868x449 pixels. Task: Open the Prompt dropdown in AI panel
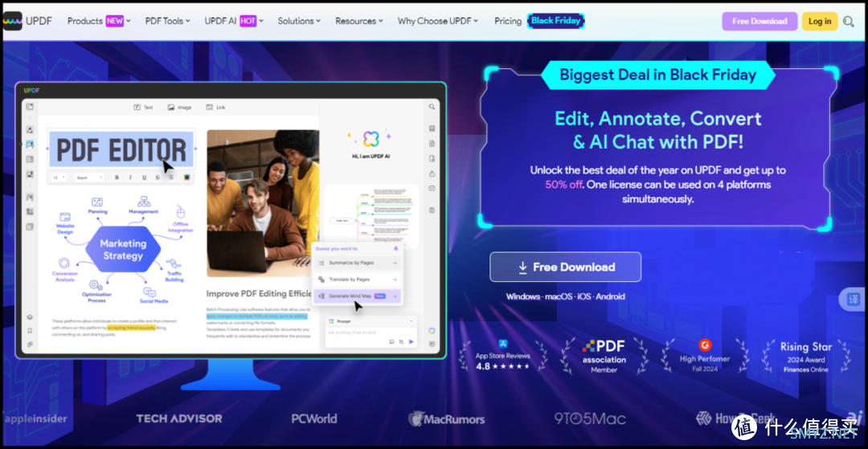tap(371, 320)
